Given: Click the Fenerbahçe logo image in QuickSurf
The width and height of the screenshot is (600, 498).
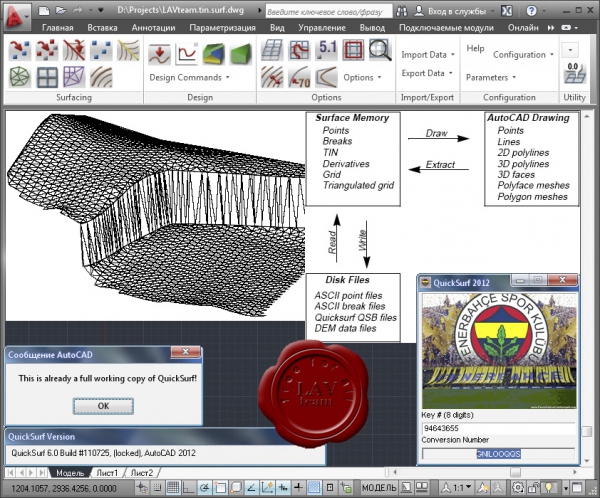Looking at the screenshot, I should 499,351.
